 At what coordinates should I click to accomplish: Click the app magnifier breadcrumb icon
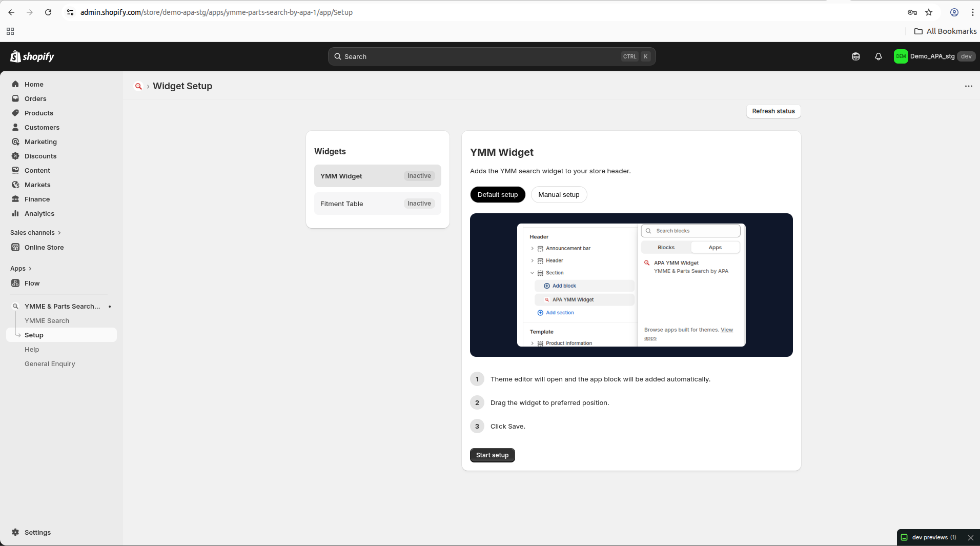pos(138,86)
